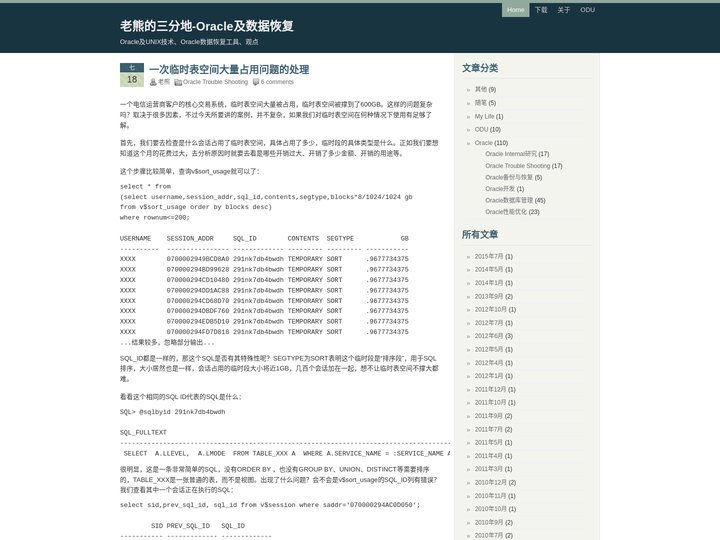Click the blog title 老熊的三分地-Oracle及数据恢复
The image size is (720, 540).
(207, 26)
